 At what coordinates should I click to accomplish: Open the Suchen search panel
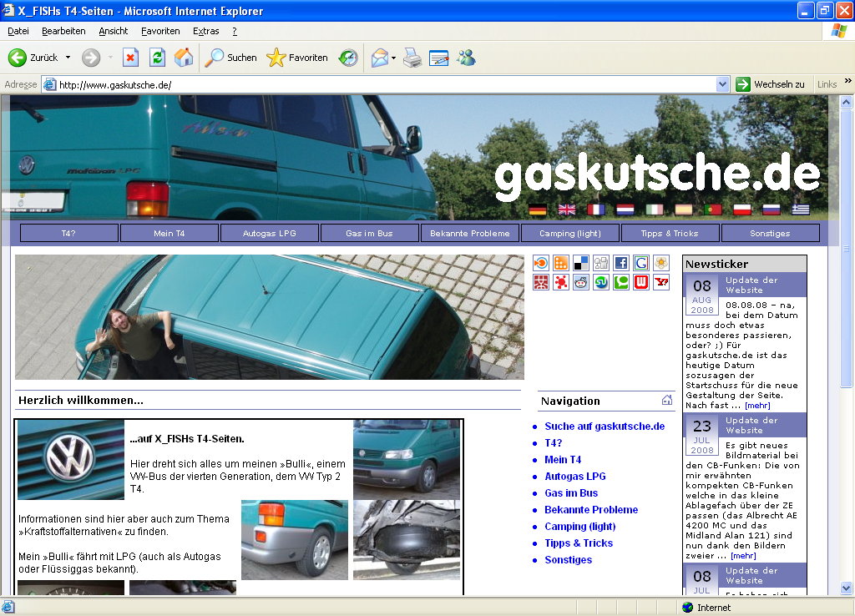tap(230, 58)
